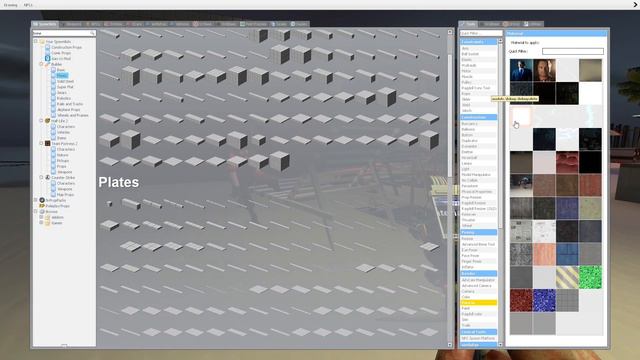Switch to the Tools tab
The height and width of the screenshot is (360, 640).
point(468,24)
